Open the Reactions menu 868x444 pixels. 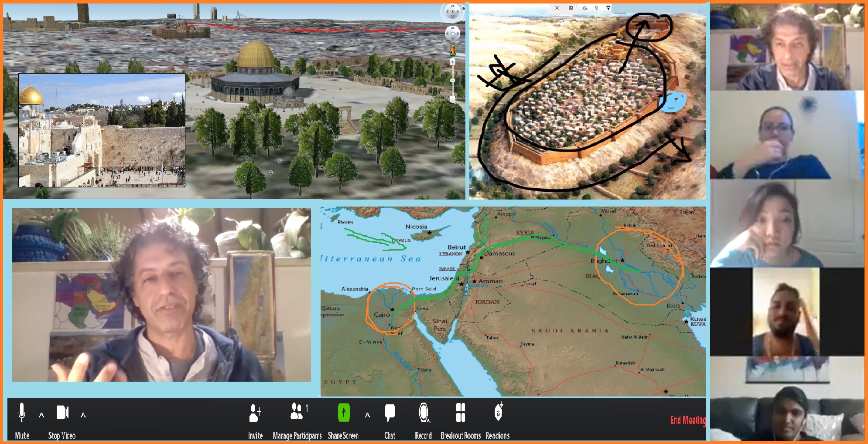pos(498,413)
